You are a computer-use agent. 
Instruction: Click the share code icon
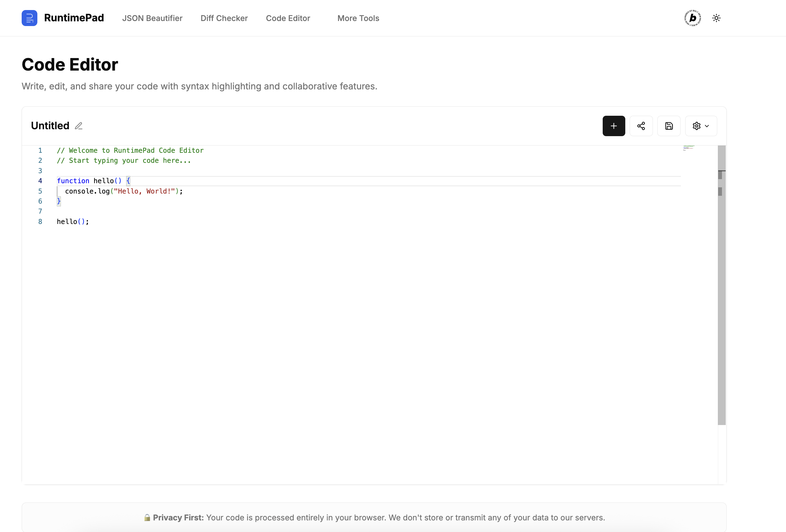(641, 126)
